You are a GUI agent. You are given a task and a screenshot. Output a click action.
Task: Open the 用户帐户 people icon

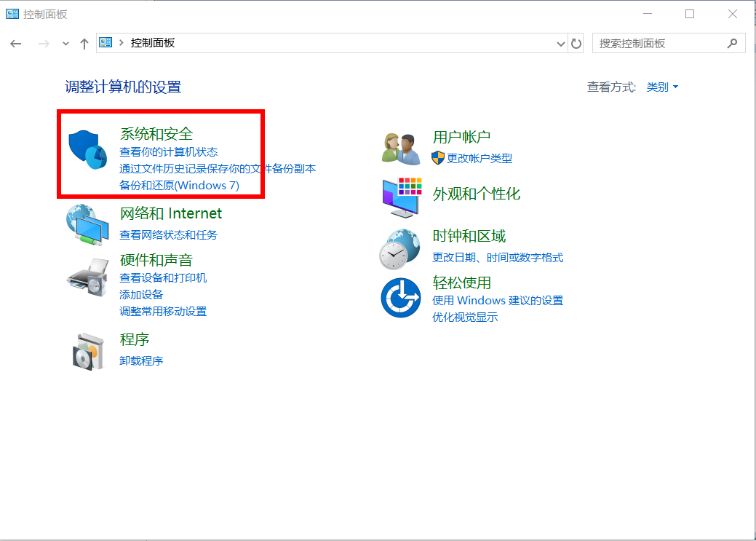click(401, 149)
